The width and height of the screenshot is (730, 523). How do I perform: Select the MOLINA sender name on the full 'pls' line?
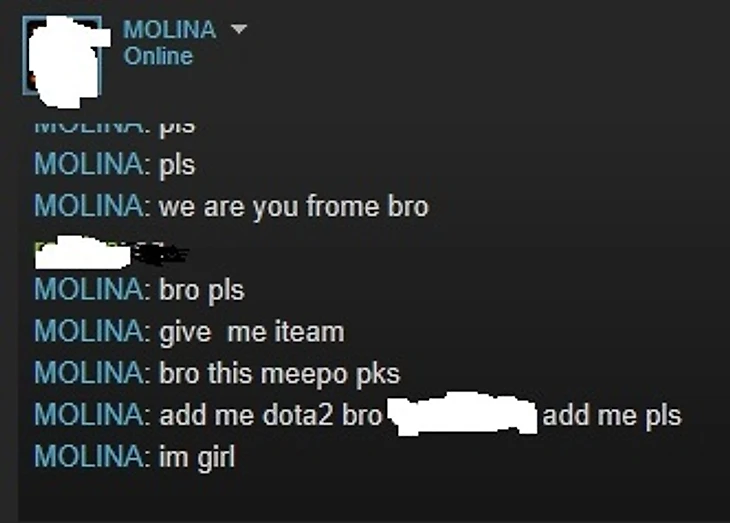(x=88, y=164)
